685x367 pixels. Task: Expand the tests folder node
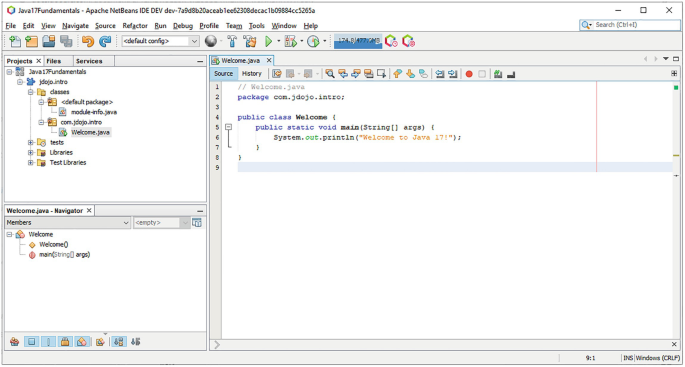(x=31, y=142)
